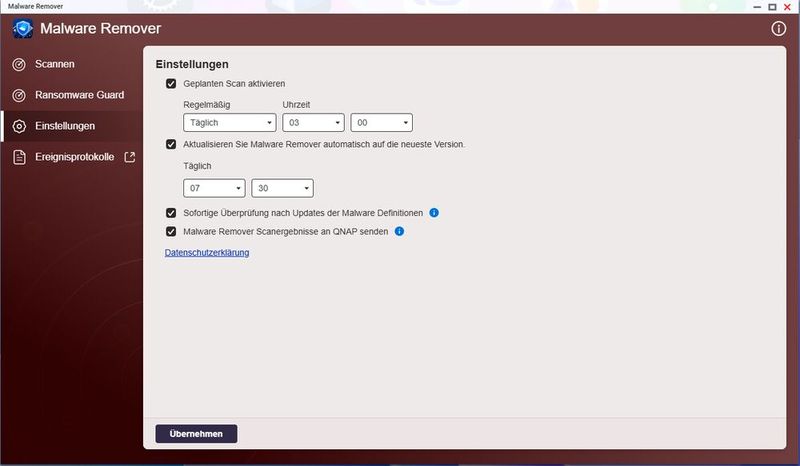
Task: Toggle automatic Malware Remover update checkbox
Action: (x=171, y=144)
